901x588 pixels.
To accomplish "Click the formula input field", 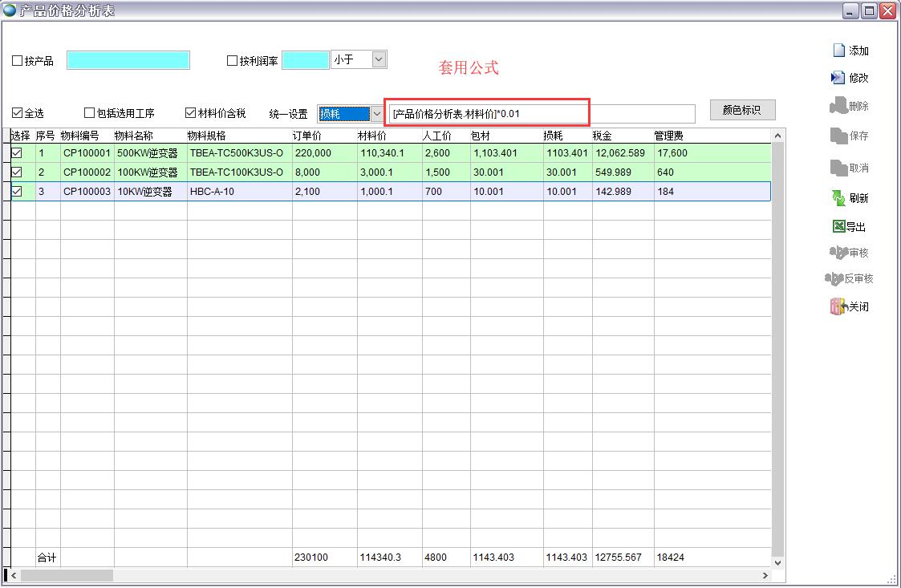I will (542, 114).
